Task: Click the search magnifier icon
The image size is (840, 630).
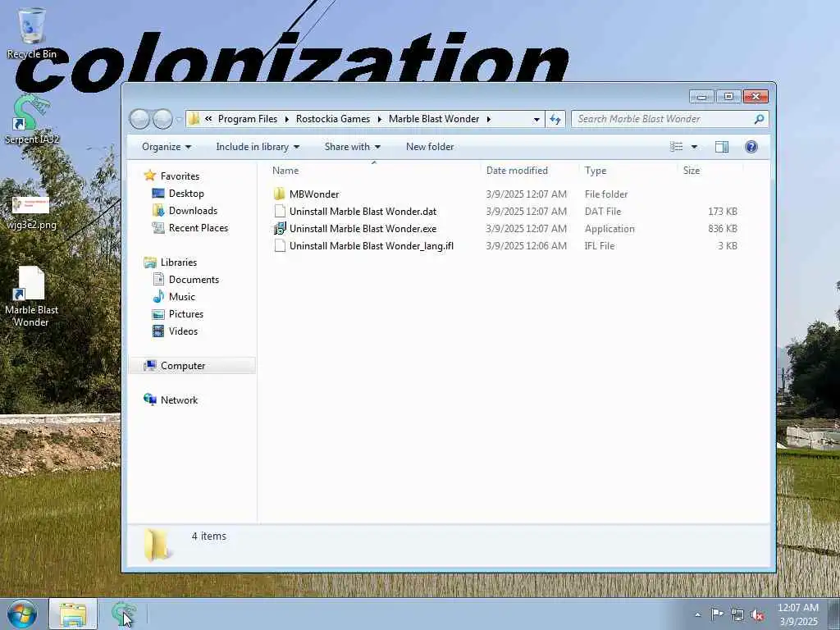Action: tap(759, 119)
